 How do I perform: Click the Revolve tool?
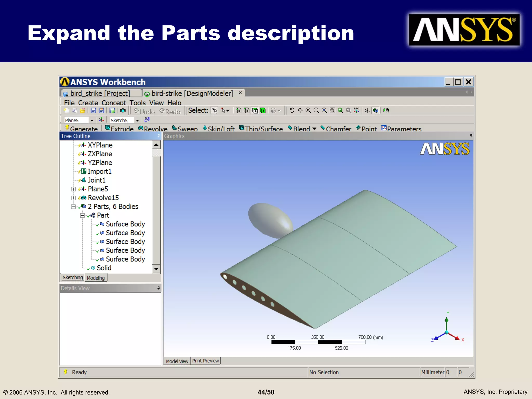click(x=153, y=128)
